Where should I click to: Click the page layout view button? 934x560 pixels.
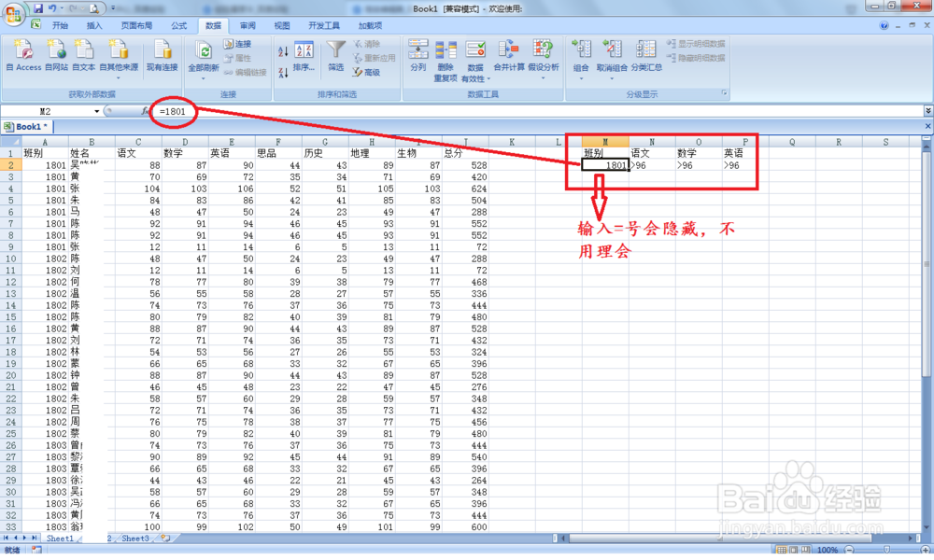(x=793, y=550)
